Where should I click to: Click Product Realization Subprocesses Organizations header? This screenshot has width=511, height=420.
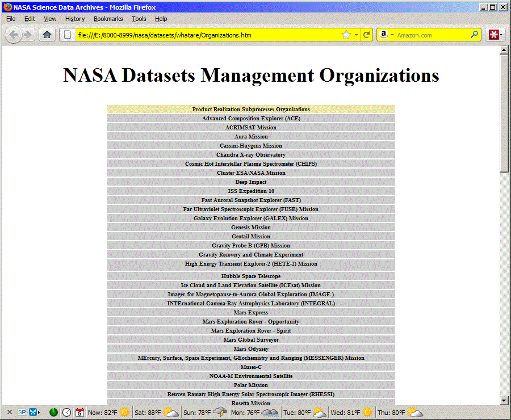click(251, 109)
